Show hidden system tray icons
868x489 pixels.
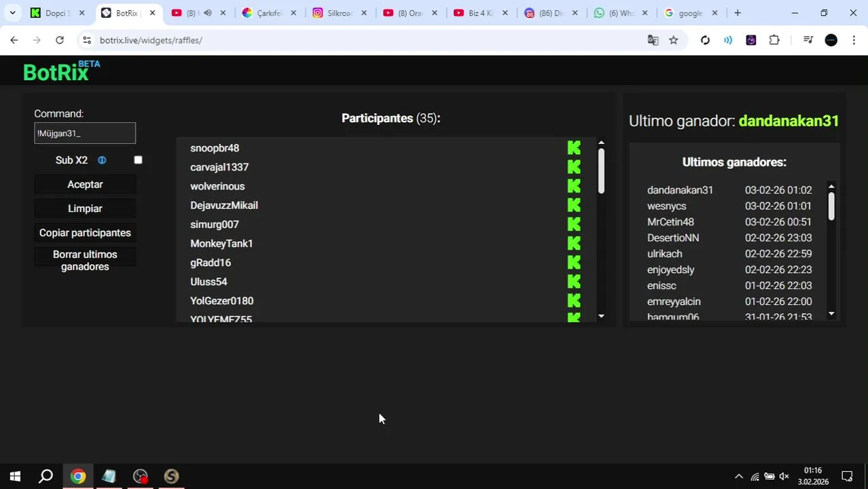(739, 477)
